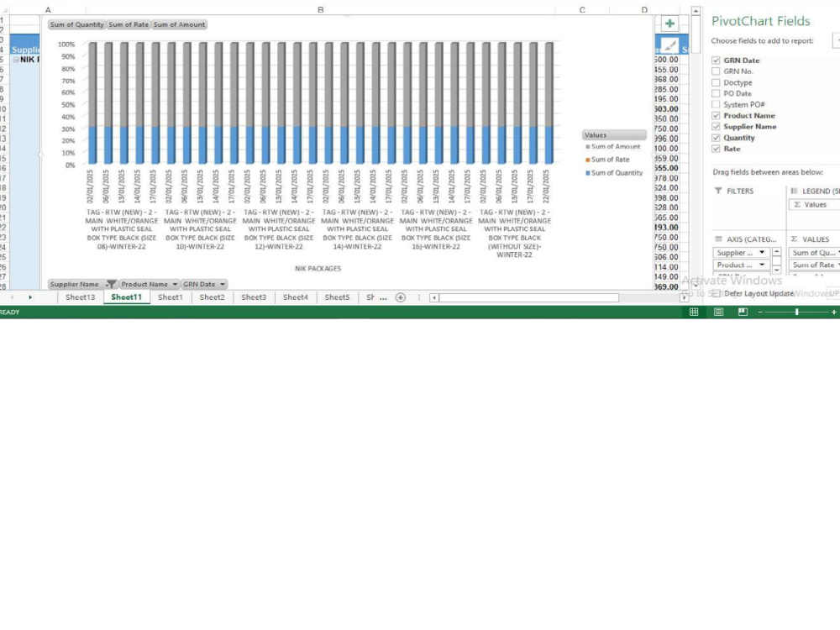Add a new sheet with the plus icon

[400, 297]
